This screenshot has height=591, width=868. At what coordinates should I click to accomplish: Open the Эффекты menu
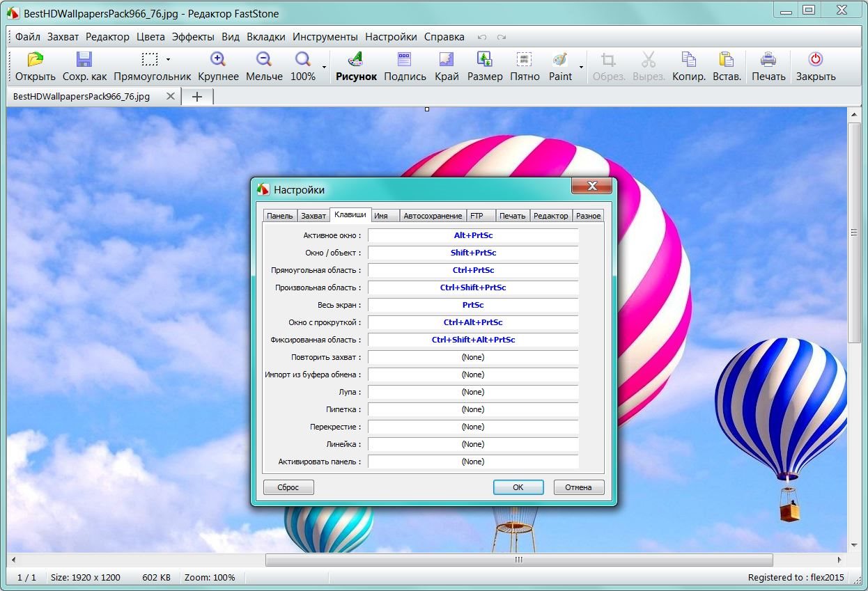coord(193,37)
